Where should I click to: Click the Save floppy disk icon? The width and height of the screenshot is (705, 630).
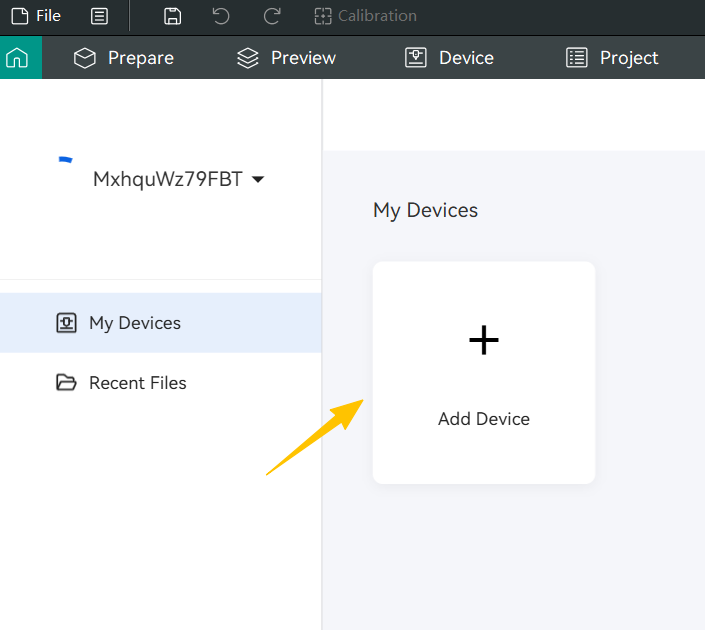173,16
